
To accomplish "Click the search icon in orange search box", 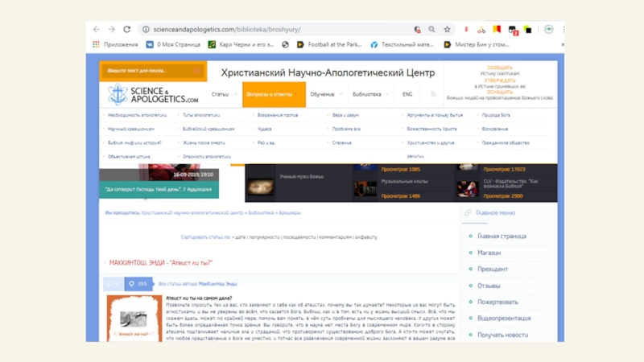I will pyautogui.click(x=197, y=72).
